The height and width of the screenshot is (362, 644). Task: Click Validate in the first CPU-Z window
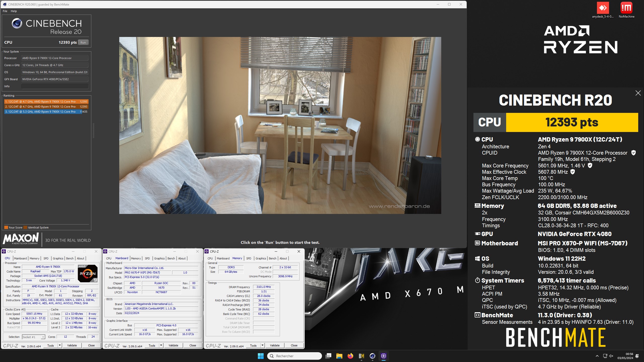click(x=72, y=345)
